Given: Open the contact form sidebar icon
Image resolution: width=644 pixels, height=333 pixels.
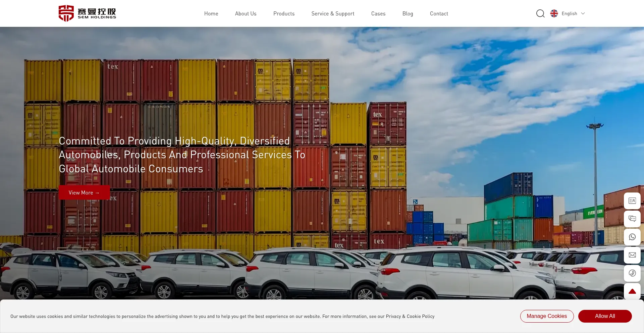Looking at the screenshot, I should point(632,201).
